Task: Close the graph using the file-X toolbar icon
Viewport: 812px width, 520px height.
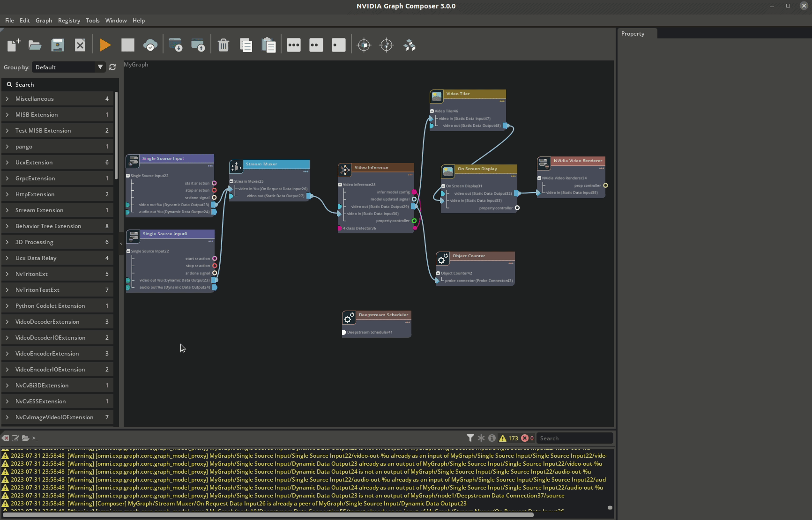Action: (80, 45)
